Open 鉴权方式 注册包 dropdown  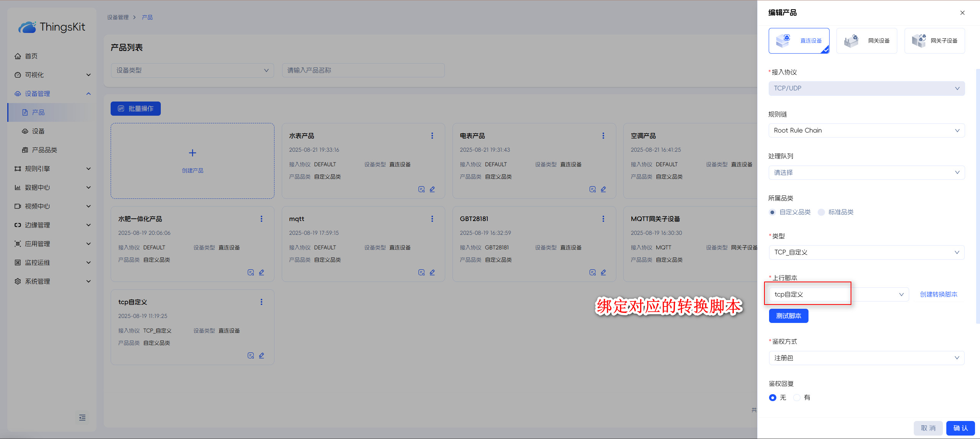866,358
